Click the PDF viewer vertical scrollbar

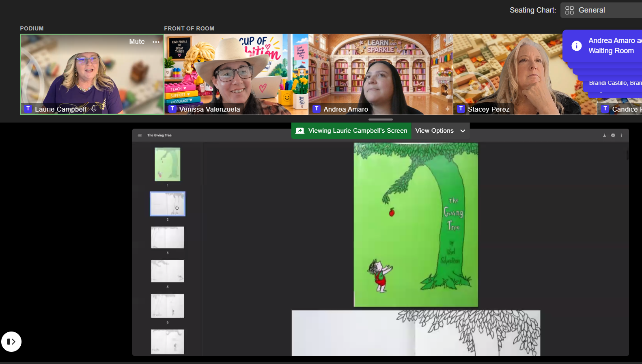[627, 155]
